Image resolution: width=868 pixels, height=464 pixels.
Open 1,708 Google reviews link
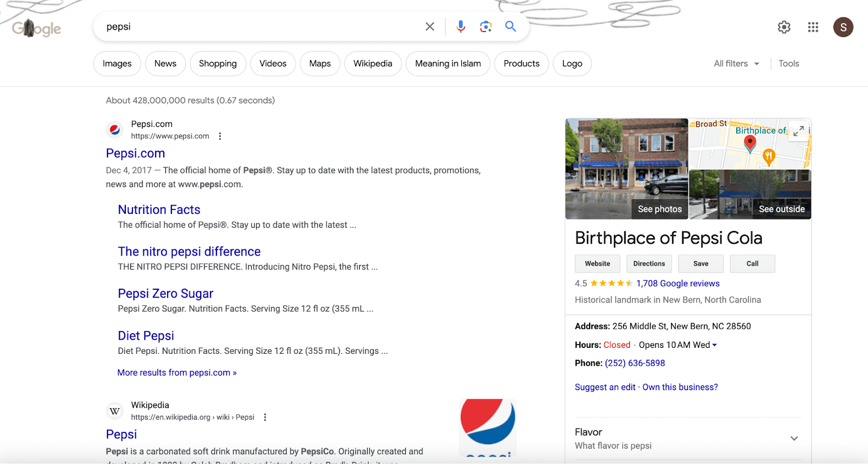(x=678, y=283)
